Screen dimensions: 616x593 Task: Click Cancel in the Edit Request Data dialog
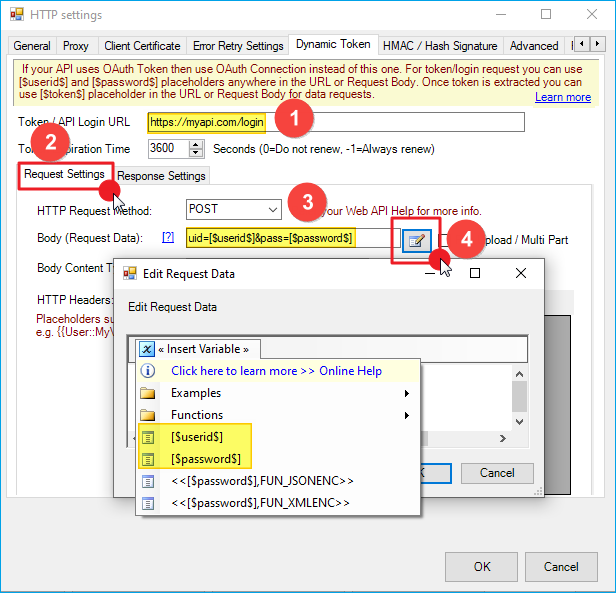[497, 472]
